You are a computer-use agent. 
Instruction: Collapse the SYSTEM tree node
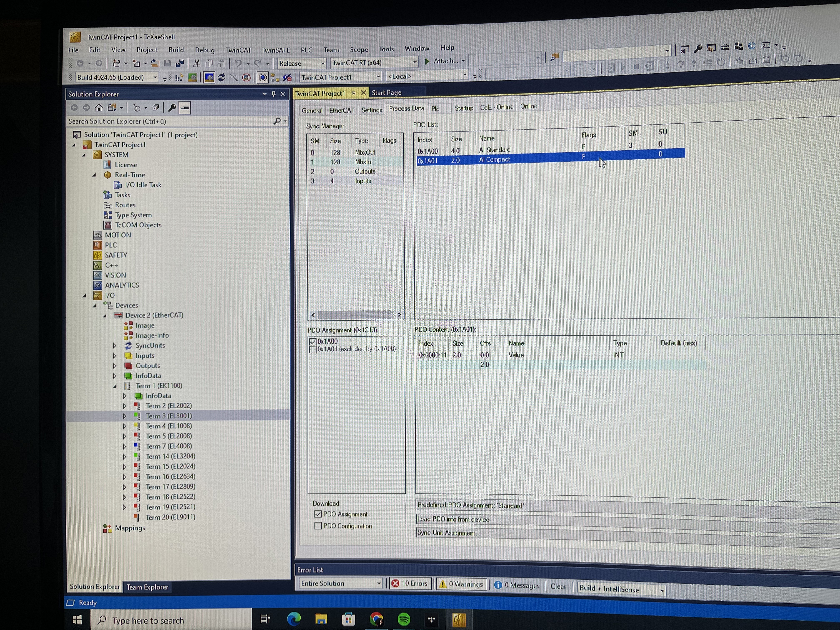(84, 155)
